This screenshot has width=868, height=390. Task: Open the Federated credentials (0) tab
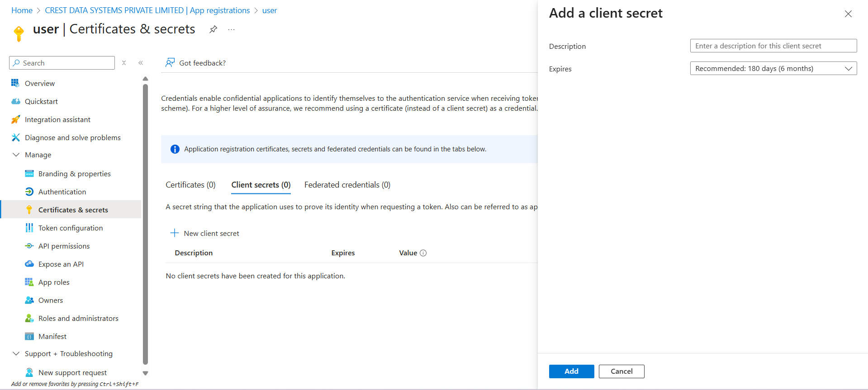click(347, 185)
